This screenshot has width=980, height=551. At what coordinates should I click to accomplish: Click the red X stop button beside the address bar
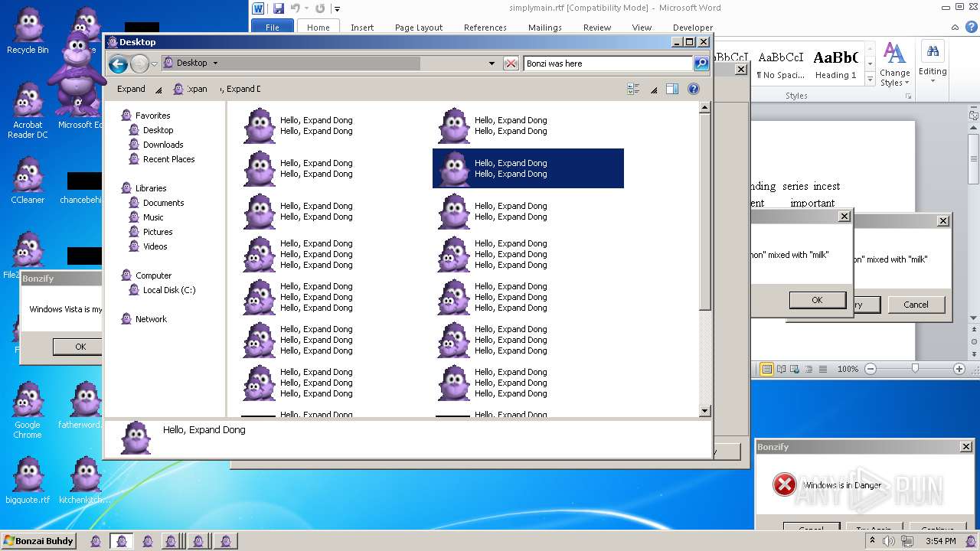(511, 64)
